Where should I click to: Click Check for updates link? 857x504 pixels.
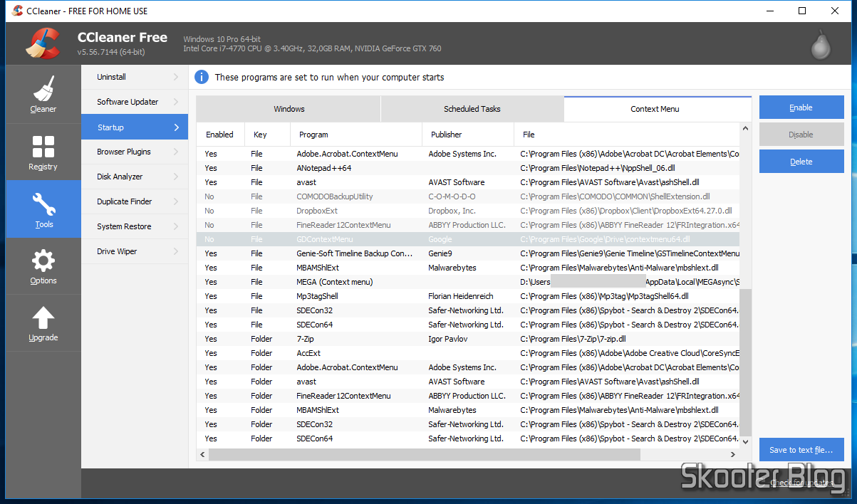[801, 483]
